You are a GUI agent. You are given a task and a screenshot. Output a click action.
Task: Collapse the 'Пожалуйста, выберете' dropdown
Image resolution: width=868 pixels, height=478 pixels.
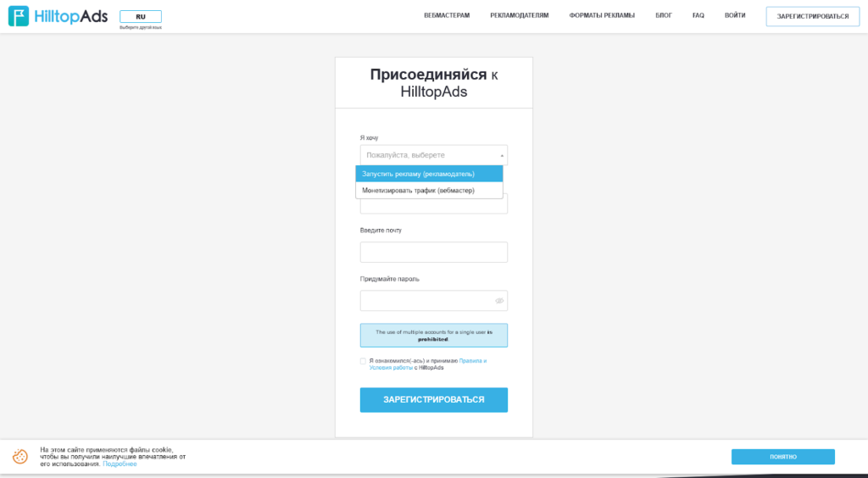(x=433, y=155)
